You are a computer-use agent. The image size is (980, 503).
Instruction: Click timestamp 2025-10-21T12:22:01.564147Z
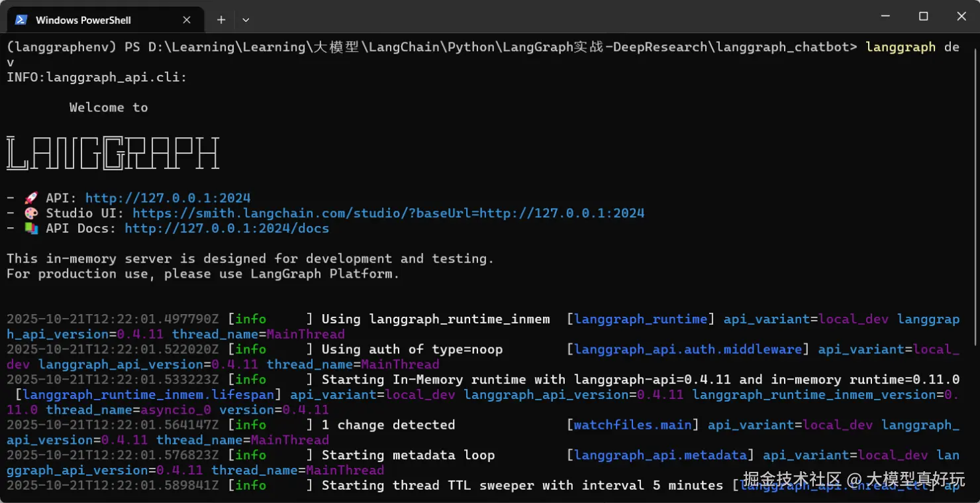(x=113, y=425)
